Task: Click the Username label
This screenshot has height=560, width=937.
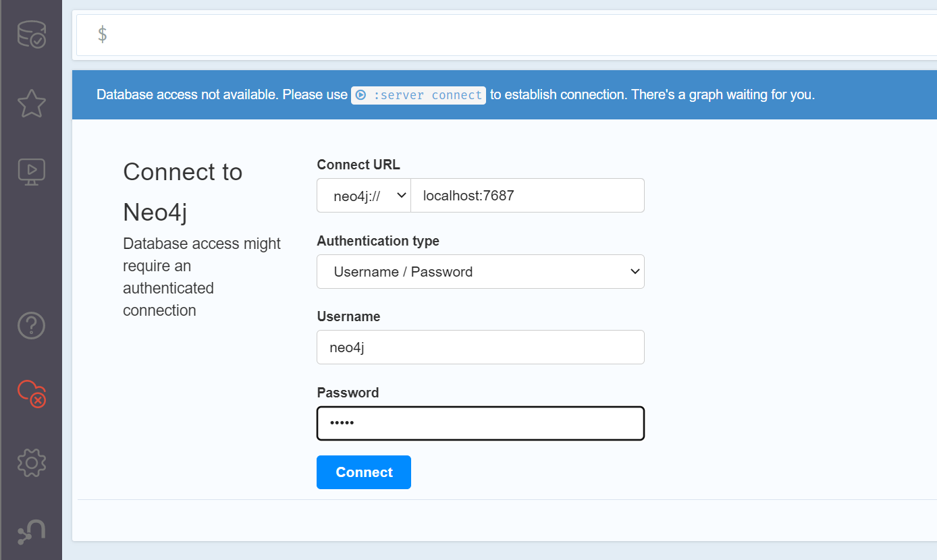Action: pos(348,316)
